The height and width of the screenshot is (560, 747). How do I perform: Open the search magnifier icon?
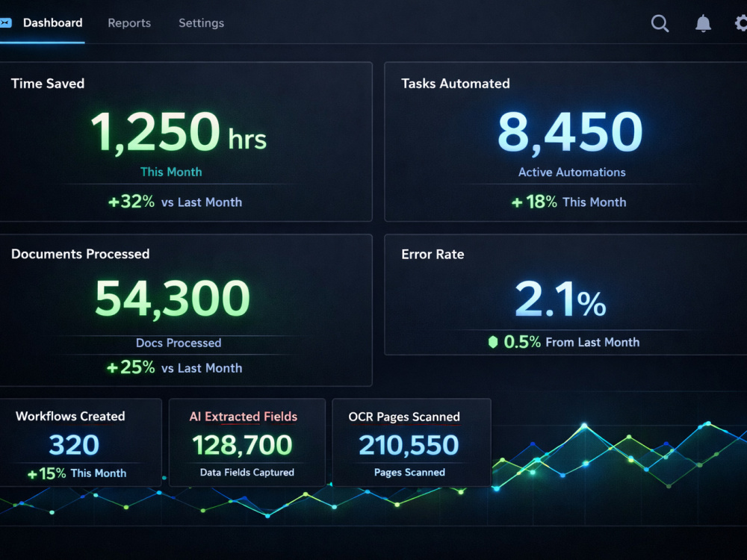[660, 23]
